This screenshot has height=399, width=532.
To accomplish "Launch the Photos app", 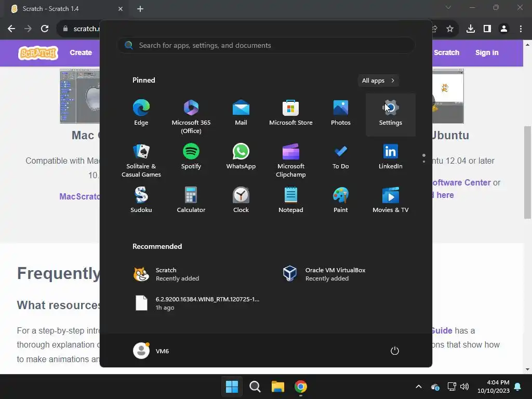I will tap(341, 113).
